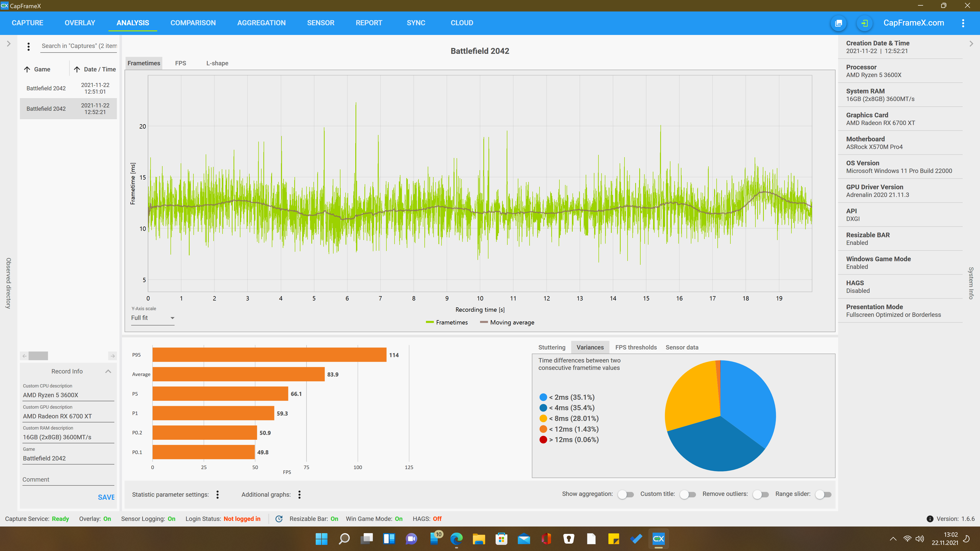The width and height of the screenshot is (980, 551).
Task: Open the CapFrameX.com link
Action: pos(913,23)
